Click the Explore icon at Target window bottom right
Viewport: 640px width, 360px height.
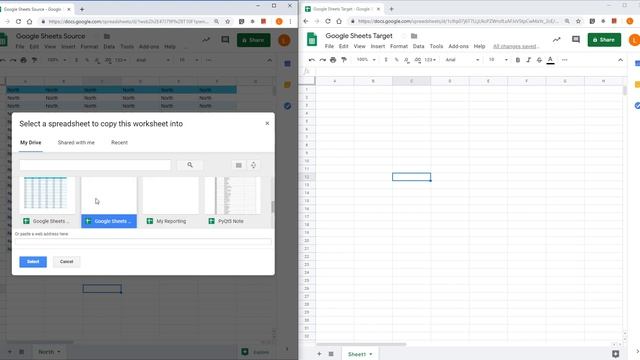click(616, 354)
